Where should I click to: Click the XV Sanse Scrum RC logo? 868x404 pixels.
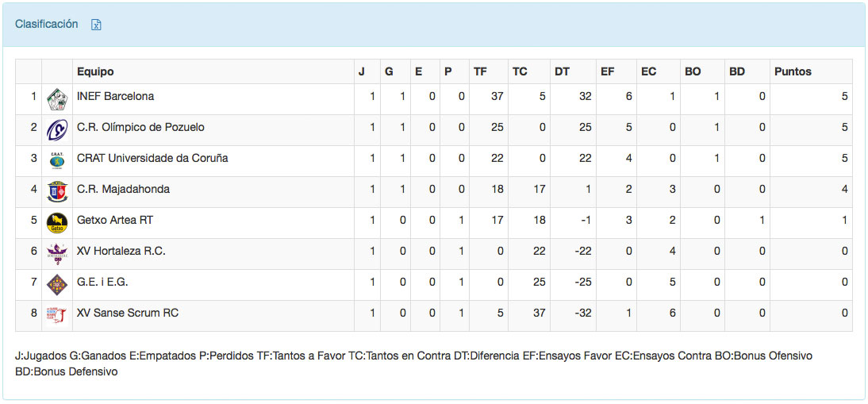[x=57, y=315]
